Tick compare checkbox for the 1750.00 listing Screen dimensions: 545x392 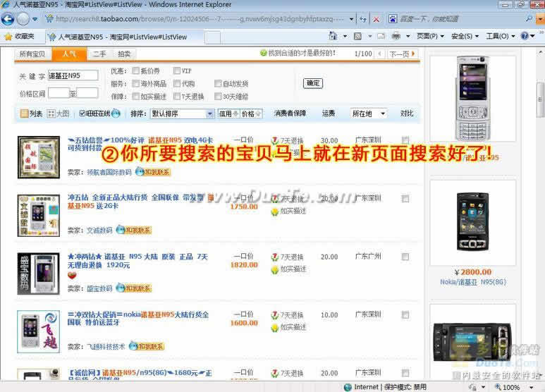405,199
